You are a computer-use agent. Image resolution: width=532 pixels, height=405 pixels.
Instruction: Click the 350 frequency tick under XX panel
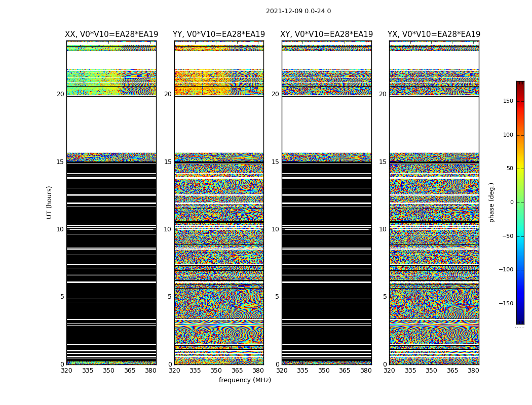108,371
